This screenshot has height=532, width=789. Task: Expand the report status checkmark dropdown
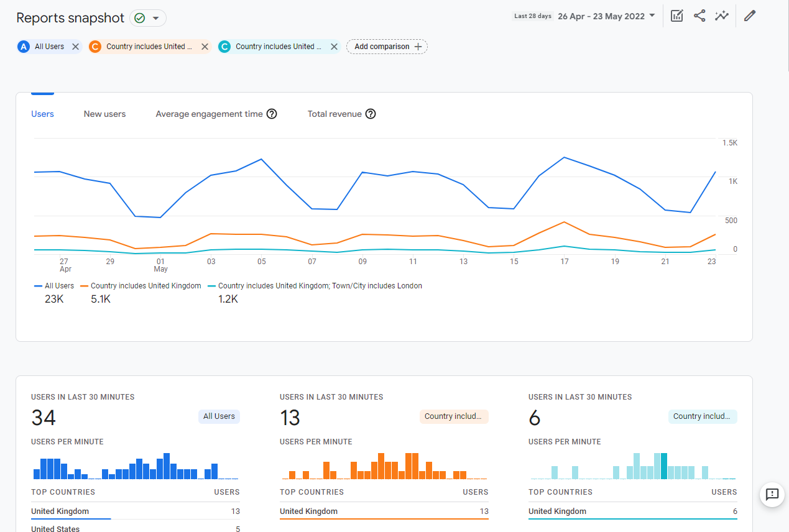[x=148, y=18]
